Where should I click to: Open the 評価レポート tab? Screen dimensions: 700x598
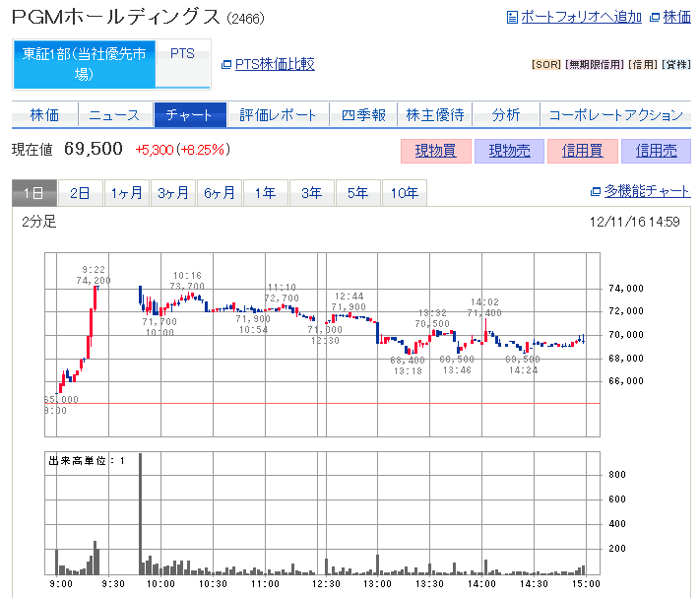278,115
